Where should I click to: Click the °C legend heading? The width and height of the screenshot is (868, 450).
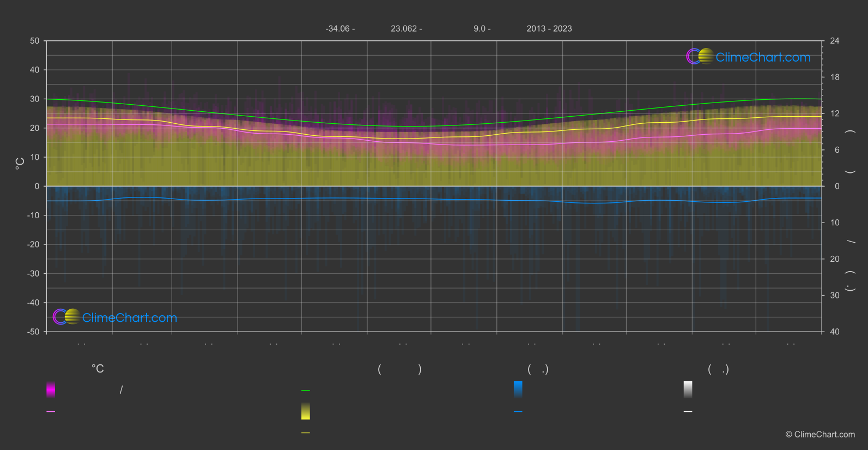click(98, 369)
